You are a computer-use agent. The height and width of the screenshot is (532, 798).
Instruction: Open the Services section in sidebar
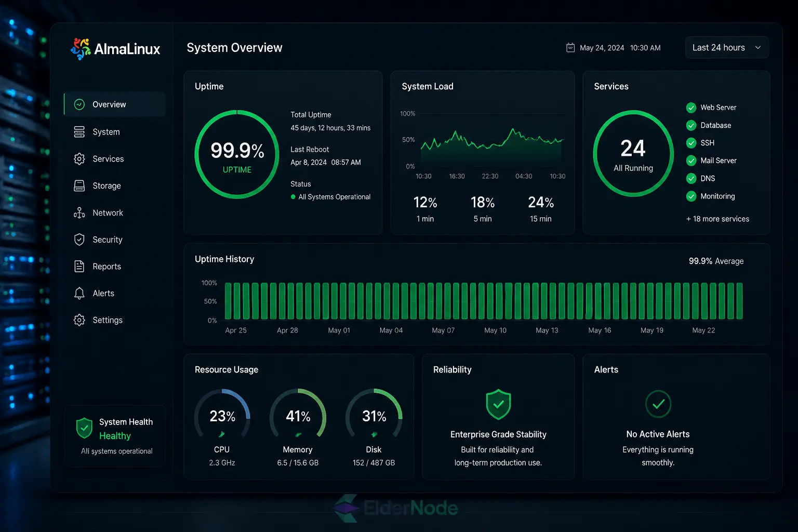click(115, 159)
